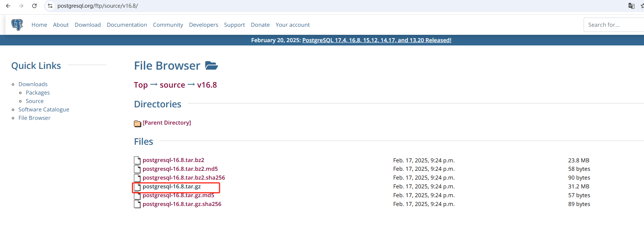Click the release announcement banner link
Image resolution: width=644 pixels, height=236 pixels.
coord(377,40)
